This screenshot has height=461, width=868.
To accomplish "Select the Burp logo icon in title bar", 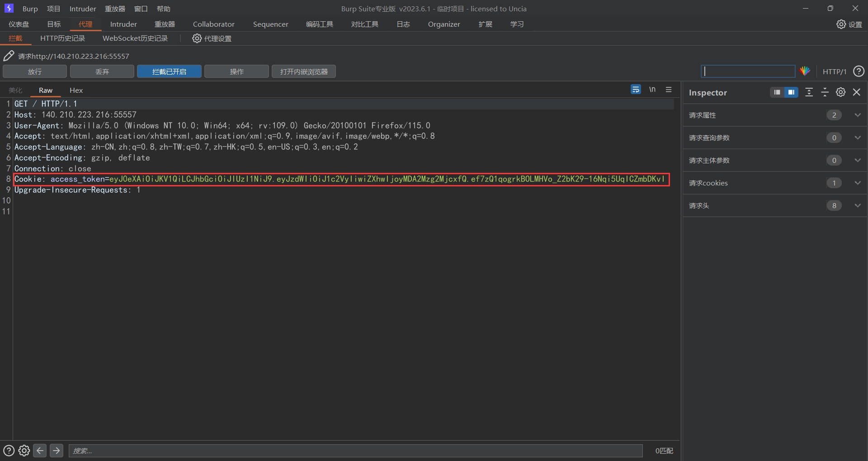I will click(9, 8).
